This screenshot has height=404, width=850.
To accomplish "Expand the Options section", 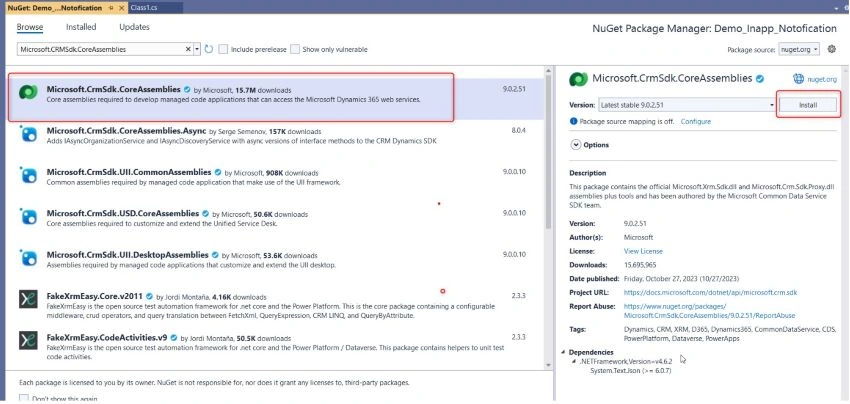I will [x=574, y=145].
